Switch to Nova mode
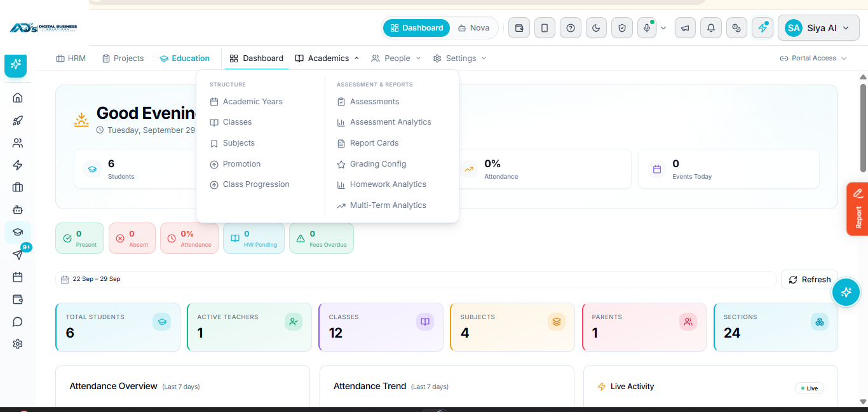The width and height of the screenshot is (868, 412). pyautogui.click(x=473, y=28)
